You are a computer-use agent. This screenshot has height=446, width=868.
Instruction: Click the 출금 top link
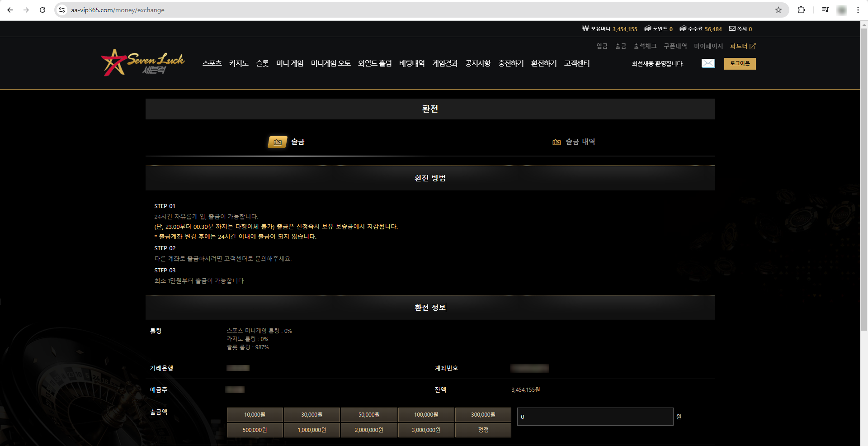(x=621, y=46)
